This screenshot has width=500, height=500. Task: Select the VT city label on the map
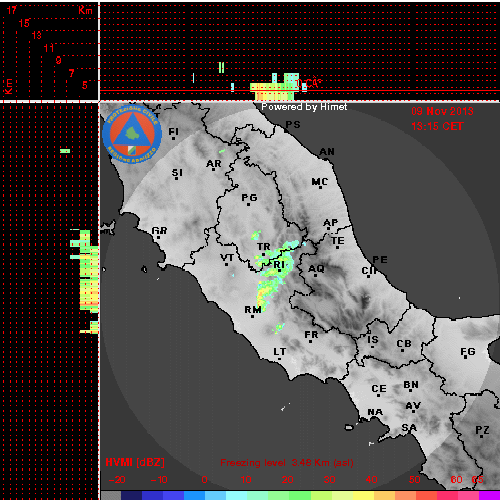227,258
